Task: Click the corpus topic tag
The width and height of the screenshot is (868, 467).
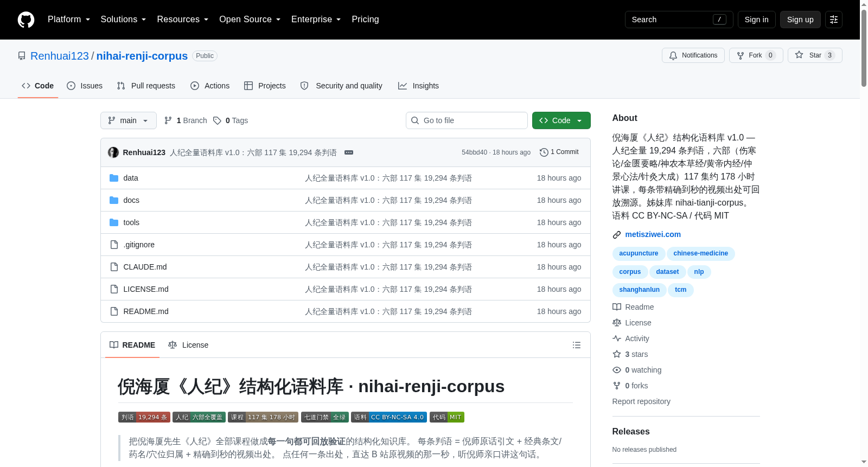Action: point(630,272)
